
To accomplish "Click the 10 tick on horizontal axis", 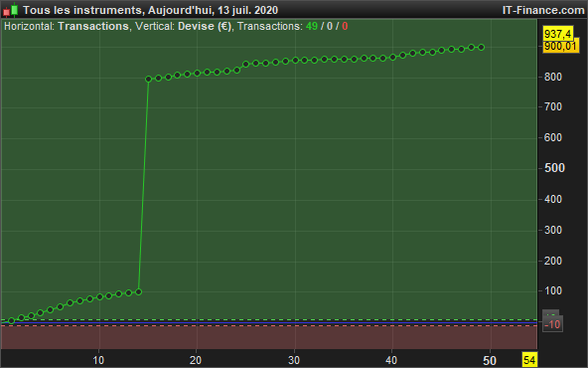I will (x=98, y=360).
